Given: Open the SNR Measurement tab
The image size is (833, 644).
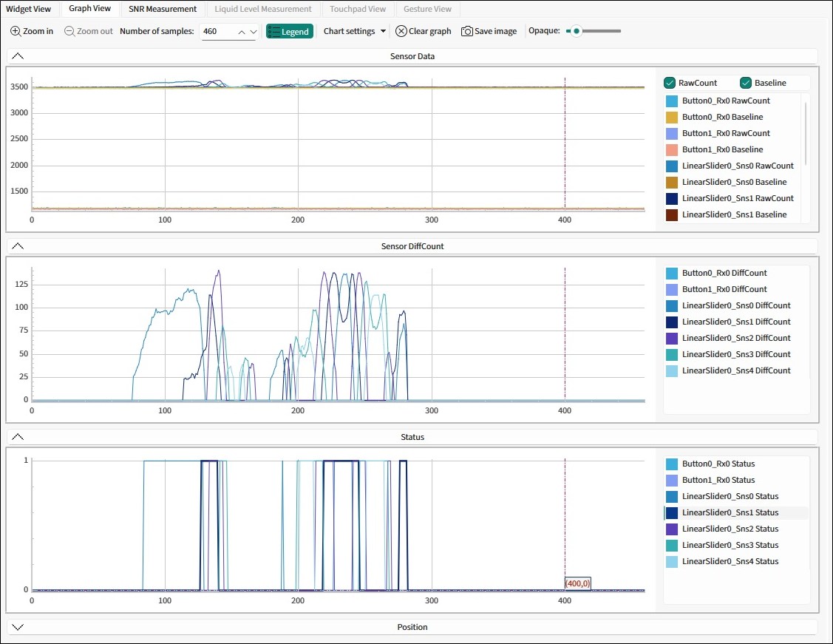Looking at the screenshot, I should point(163,9).
